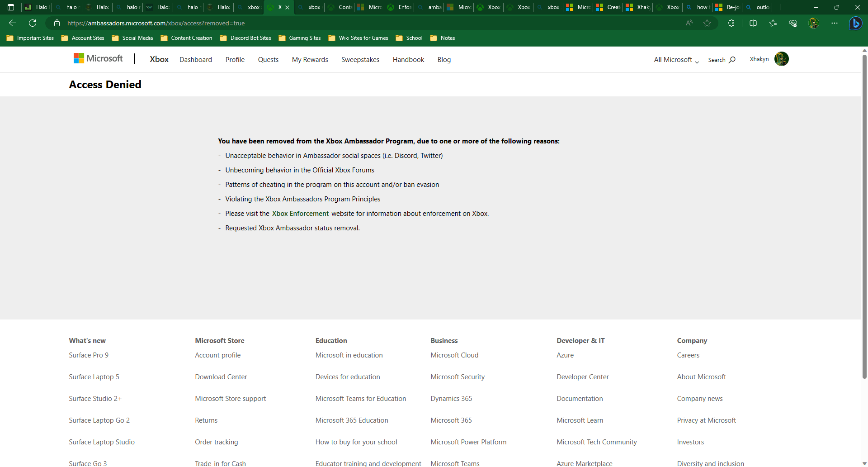Open the Quests nav item
This screenshot has width=868, height=467.
(x=268, y=60)
